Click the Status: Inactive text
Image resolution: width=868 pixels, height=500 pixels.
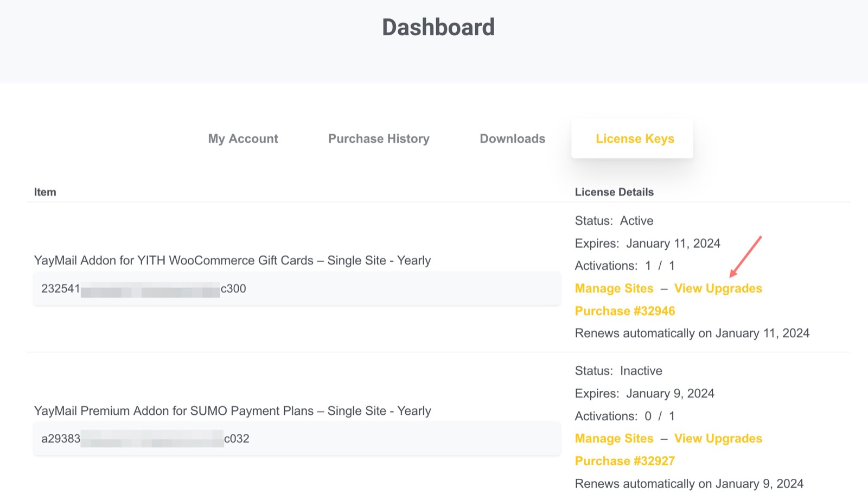click(x=618, y=371)
